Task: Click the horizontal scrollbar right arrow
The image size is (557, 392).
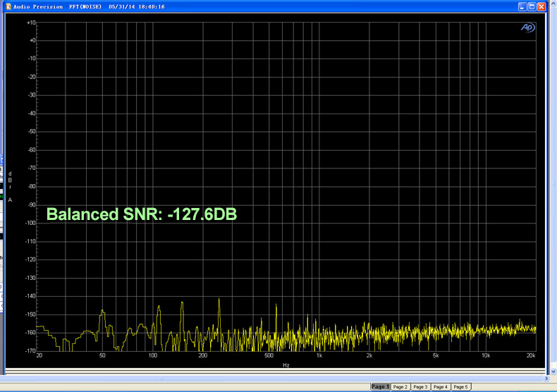Action: (x=548, y=379)
